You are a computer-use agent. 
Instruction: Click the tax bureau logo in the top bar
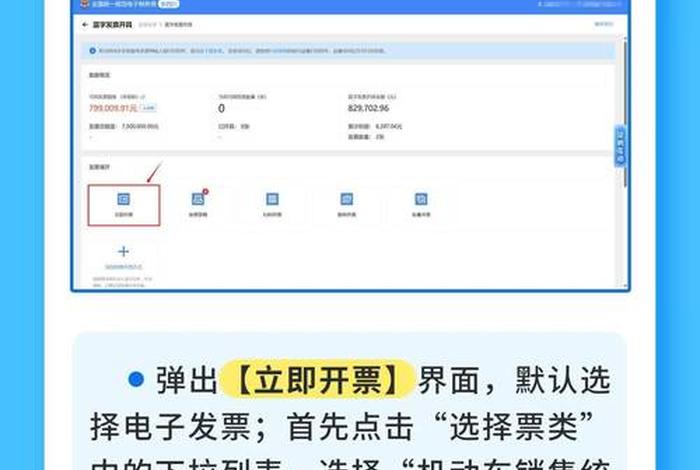tap(84, 4)
